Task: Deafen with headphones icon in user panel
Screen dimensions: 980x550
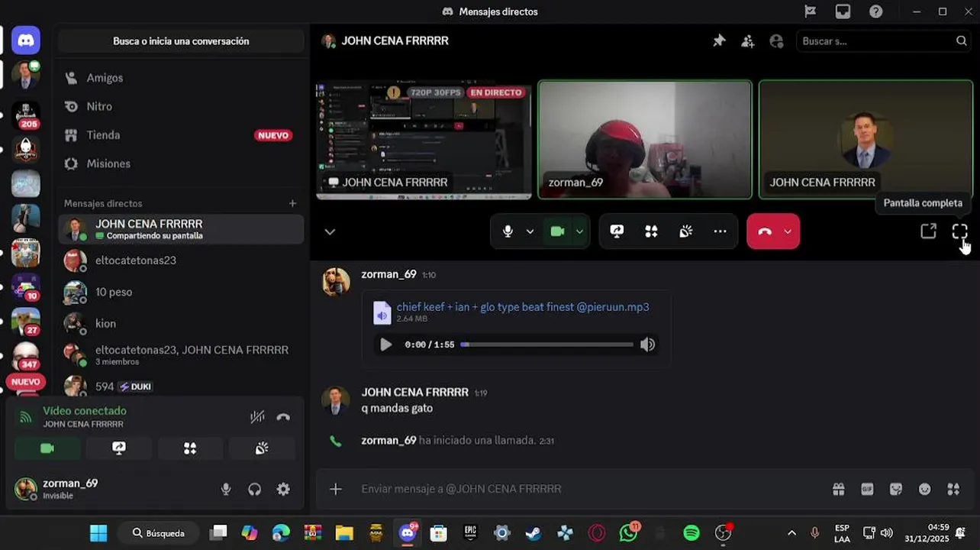Action: click(255, 490)
